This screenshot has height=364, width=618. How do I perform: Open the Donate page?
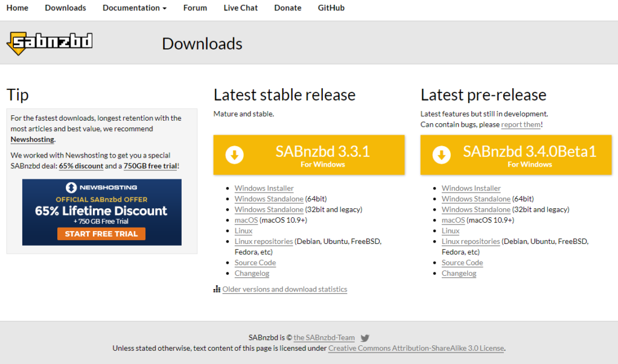[288, 8]
